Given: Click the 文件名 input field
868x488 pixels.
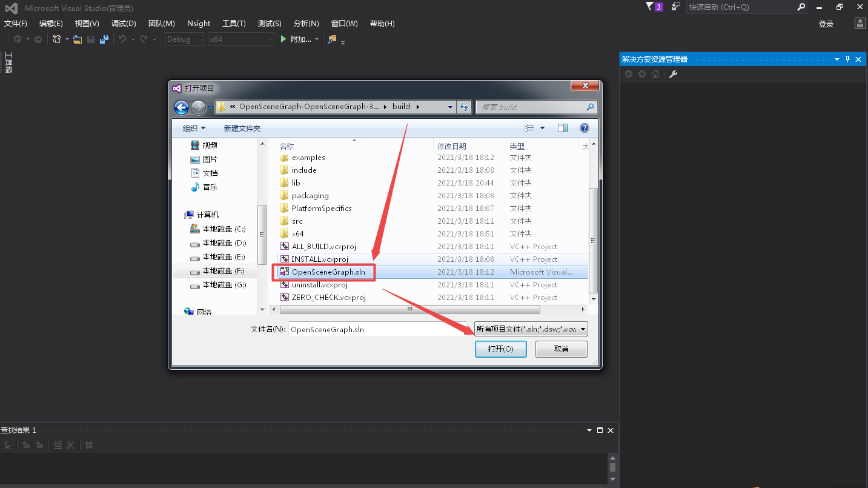Looking at the screenshot, I should click(377, 329).
